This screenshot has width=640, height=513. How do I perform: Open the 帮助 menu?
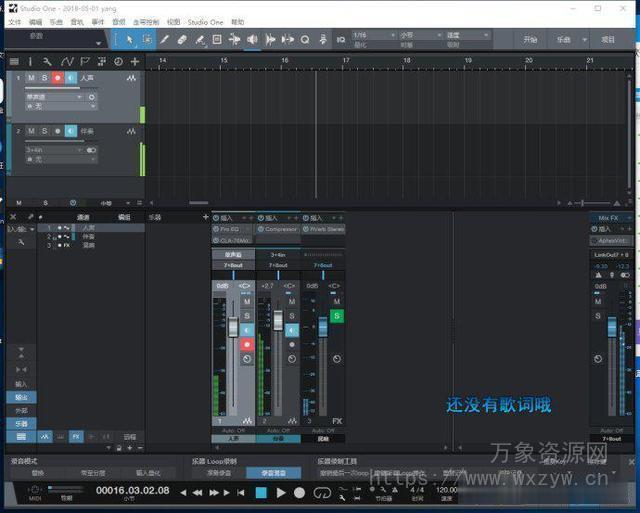(237, 21)
